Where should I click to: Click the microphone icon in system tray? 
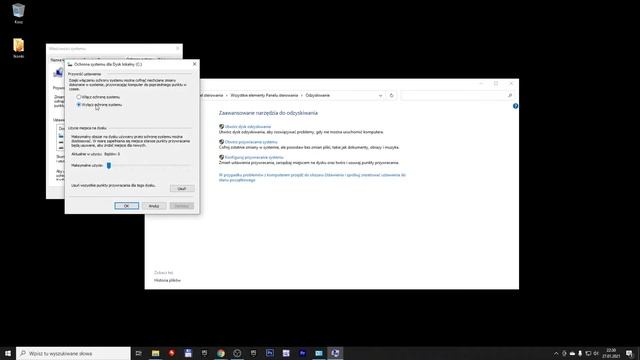[x=580, y=353]
